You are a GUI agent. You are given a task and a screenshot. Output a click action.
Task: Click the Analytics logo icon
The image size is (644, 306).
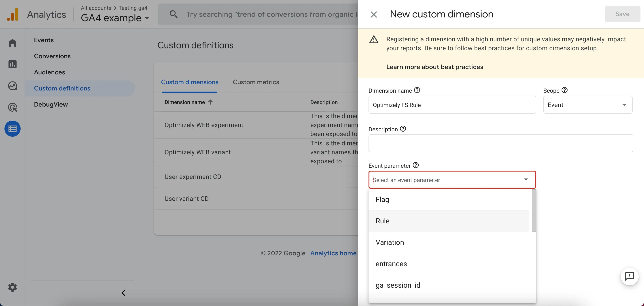(x=13, y=14)
